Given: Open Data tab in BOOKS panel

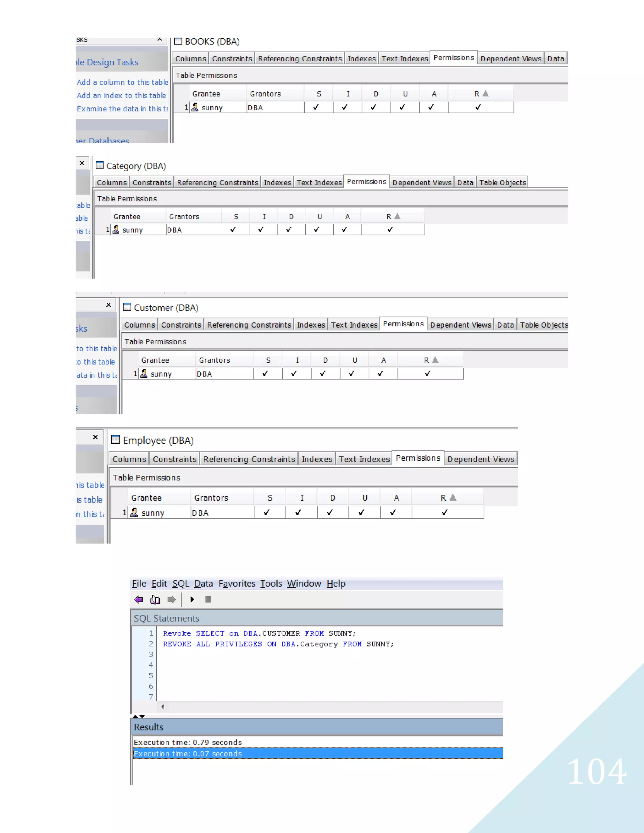Looking at the screenshot, I should tap(556, 58).
